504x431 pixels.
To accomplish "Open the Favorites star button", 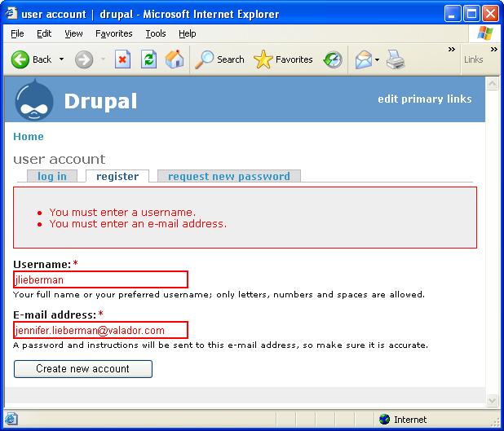I will 283,59.
